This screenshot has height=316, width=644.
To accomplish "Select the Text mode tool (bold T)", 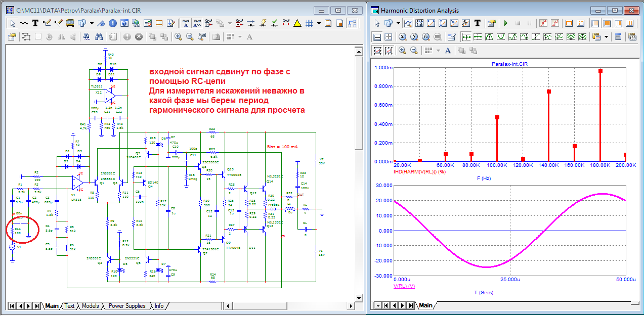I will click(x=35, y=23).
